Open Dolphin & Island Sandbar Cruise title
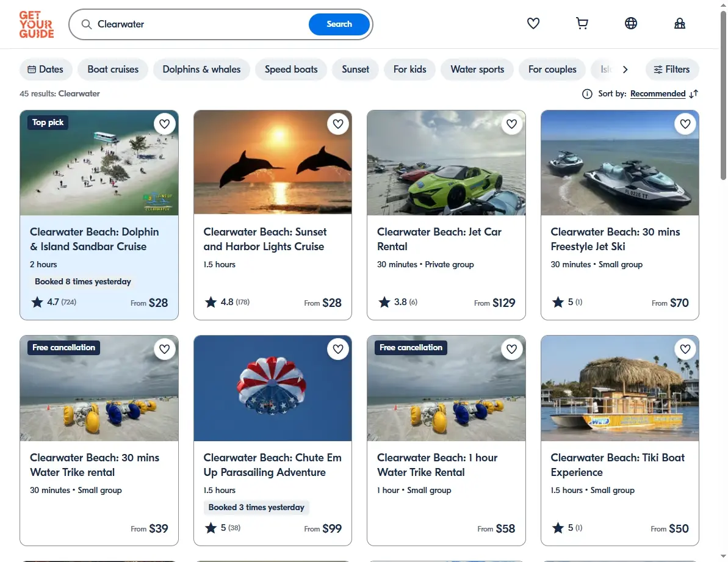 94,239
